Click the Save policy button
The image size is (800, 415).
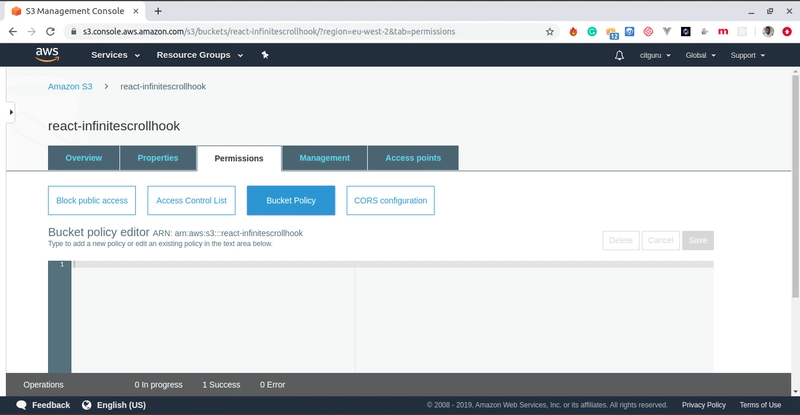[x=698, y=240]
